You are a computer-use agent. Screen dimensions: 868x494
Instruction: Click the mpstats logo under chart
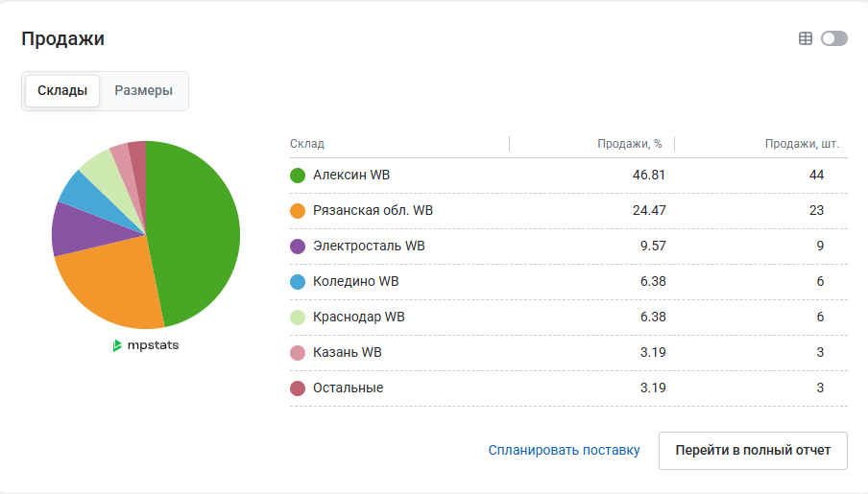pos(146,345)
